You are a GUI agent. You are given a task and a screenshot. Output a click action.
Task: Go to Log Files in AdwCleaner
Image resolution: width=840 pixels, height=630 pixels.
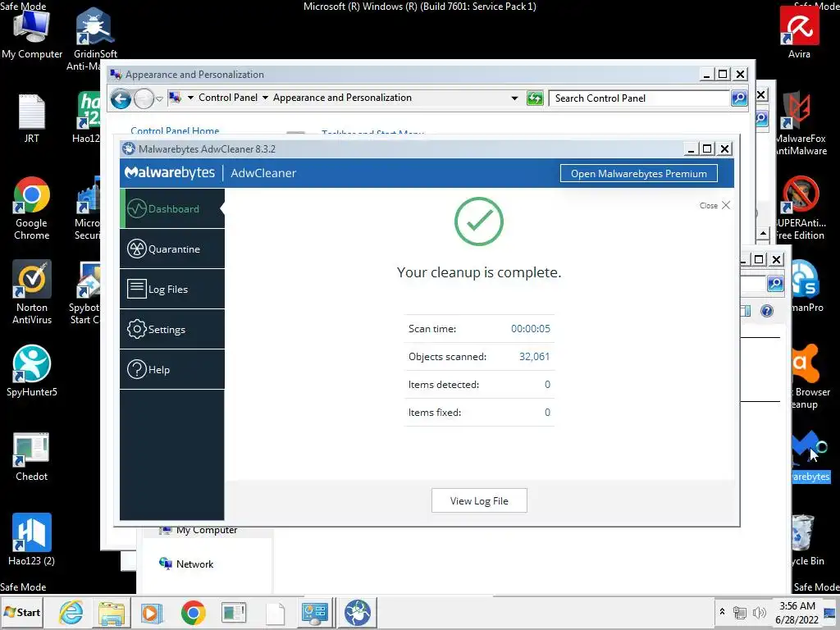172,289
